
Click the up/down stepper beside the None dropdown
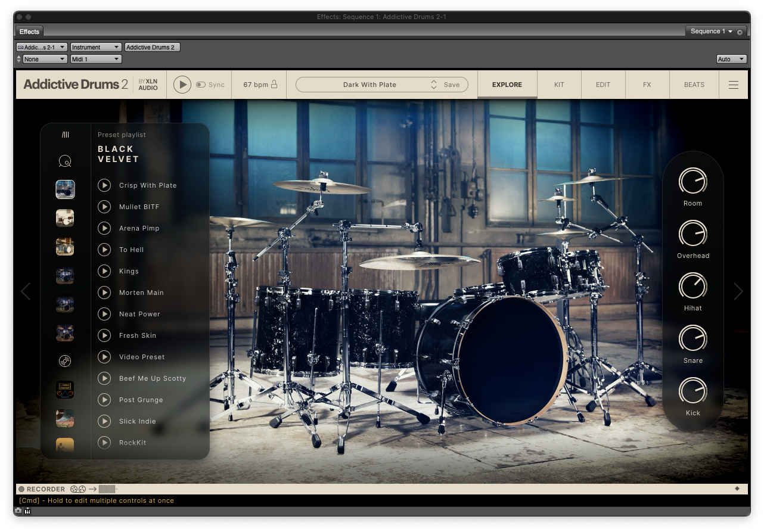[18, 59]
